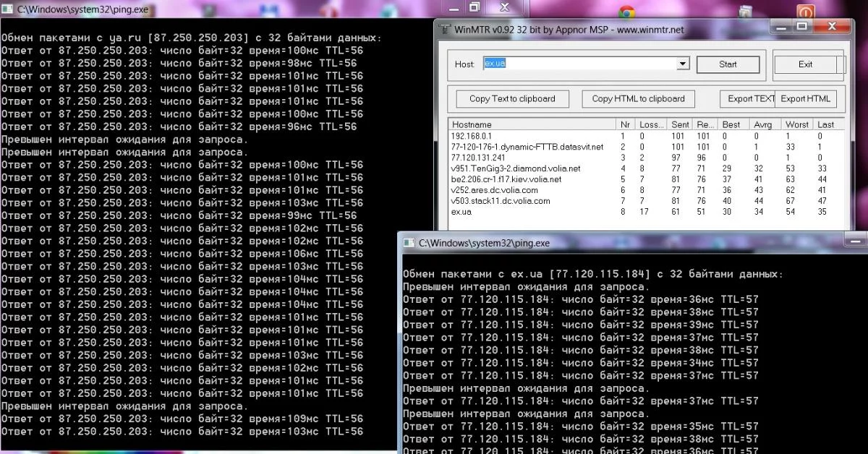
Task: Minimize the WinMTR window
Action: click(x=780, y=26)
